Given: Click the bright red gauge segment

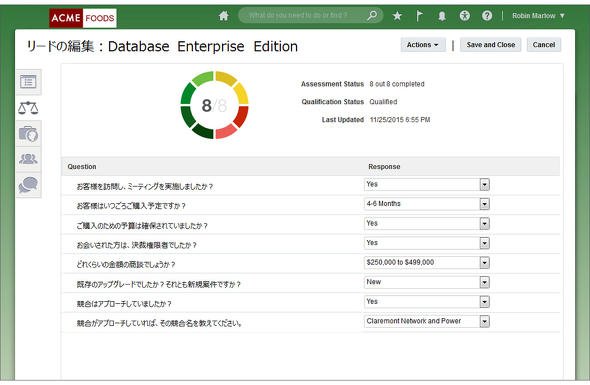Looking at the screenshot, I should click(x=242, y=116).
